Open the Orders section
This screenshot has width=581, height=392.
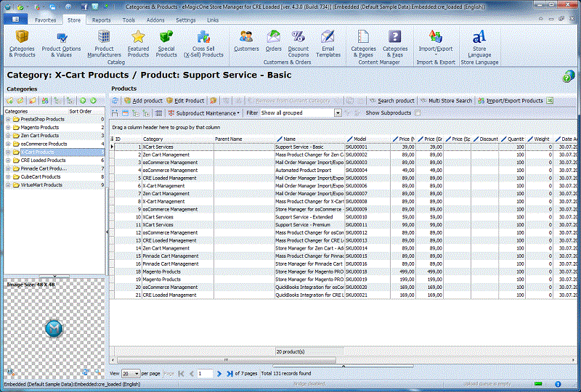click(274, 41)
